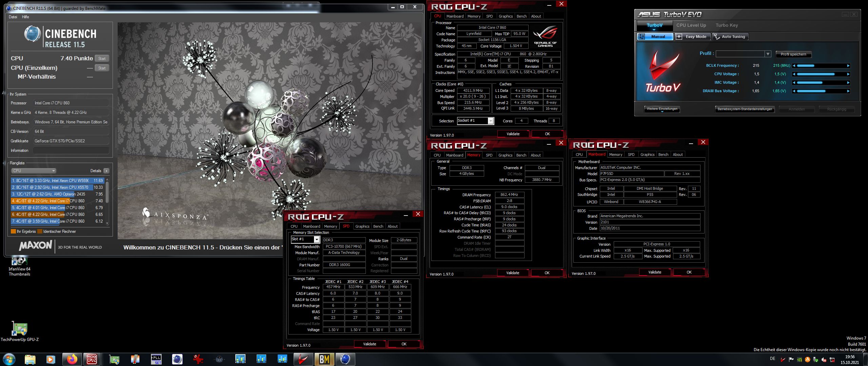The width and height of the screenshot is (868, 366).
Task: Select the ROG CPU-Z taskbar icon
Action: click(x=92, y=359)
